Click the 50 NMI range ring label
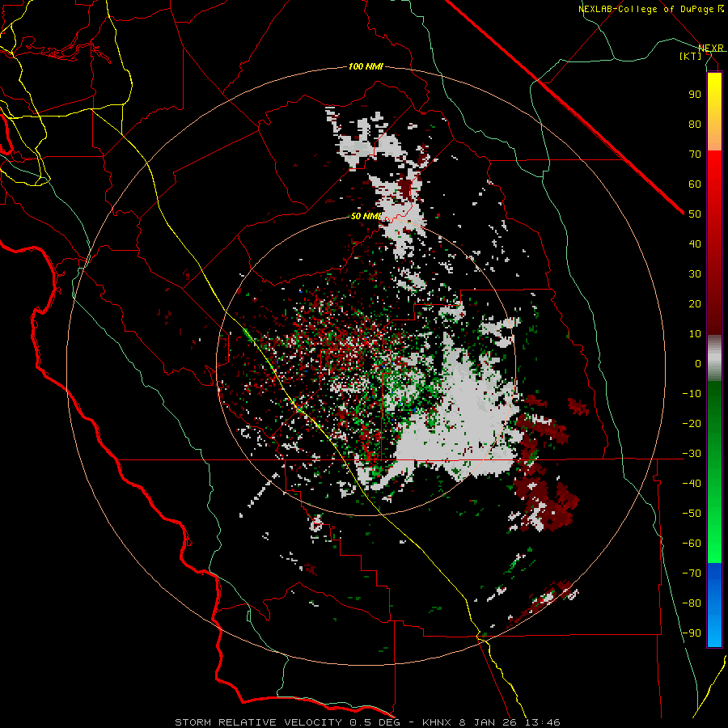Screen dimensions: 728x728 (366, 216)
